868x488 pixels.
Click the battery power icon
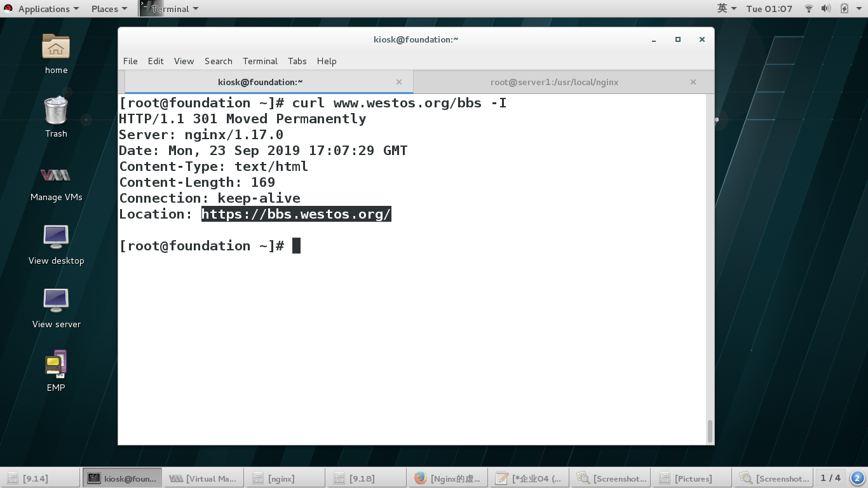coord(844,9)
